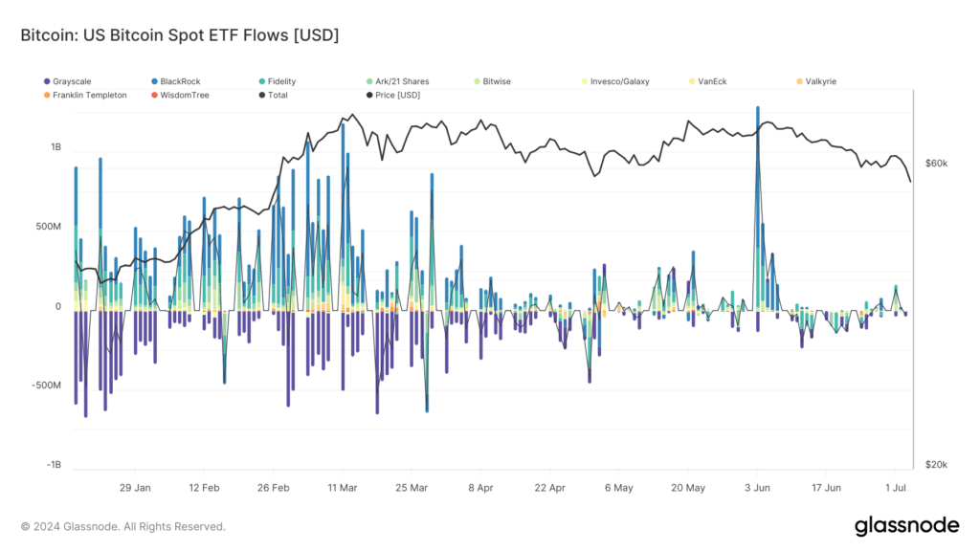Click the 29 Jan date label
980x551 pixels.
click(135, 488)
